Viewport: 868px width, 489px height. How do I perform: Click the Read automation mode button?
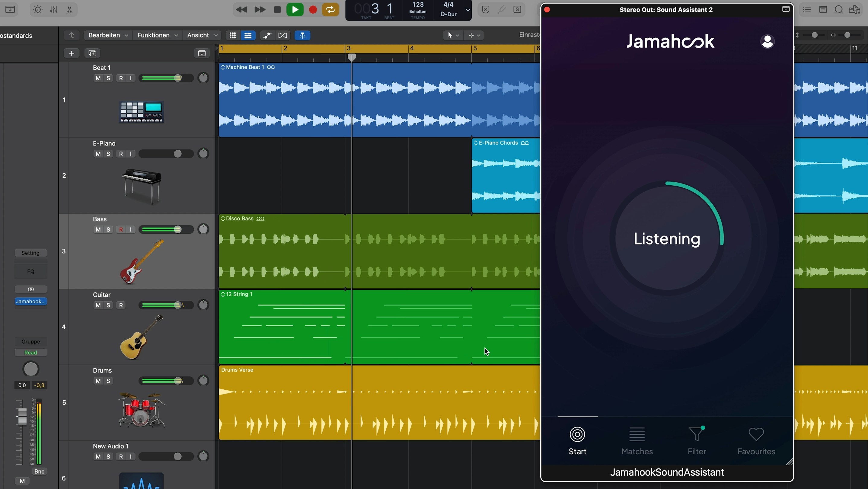31,353
